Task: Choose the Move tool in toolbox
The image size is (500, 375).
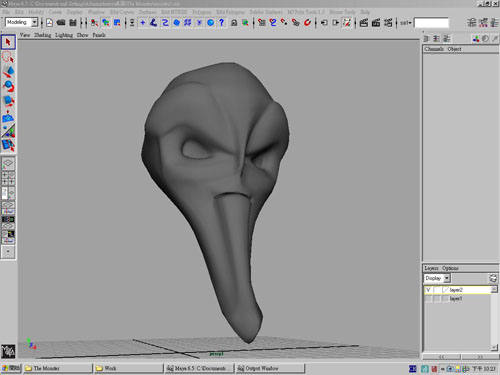Action: 8,71
